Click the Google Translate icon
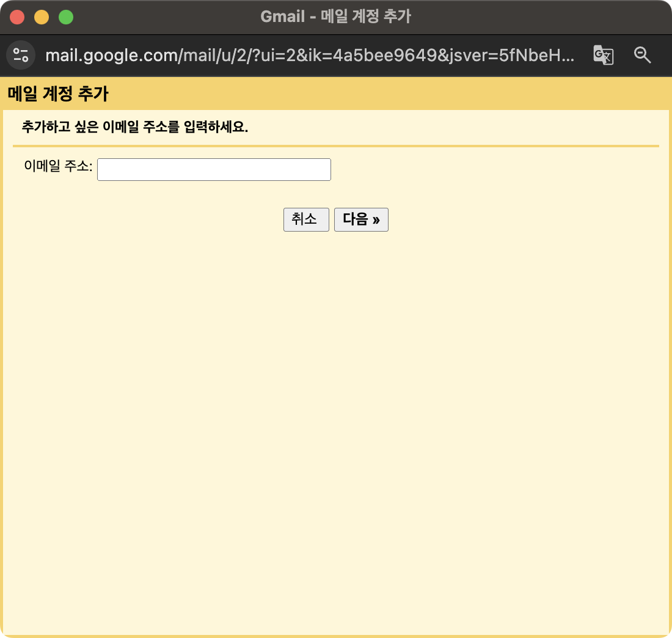This screenshot has height=638, width=672. (x=603, y=56)
